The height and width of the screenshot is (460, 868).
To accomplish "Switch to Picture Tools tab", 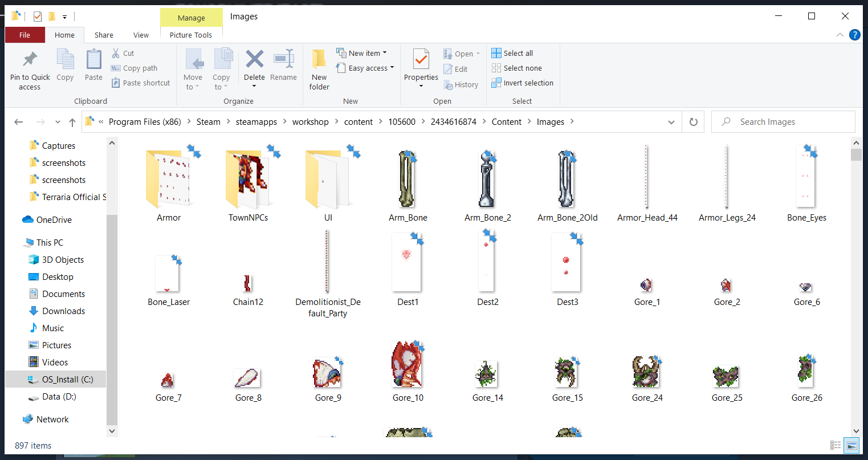I will coord(191,35).
